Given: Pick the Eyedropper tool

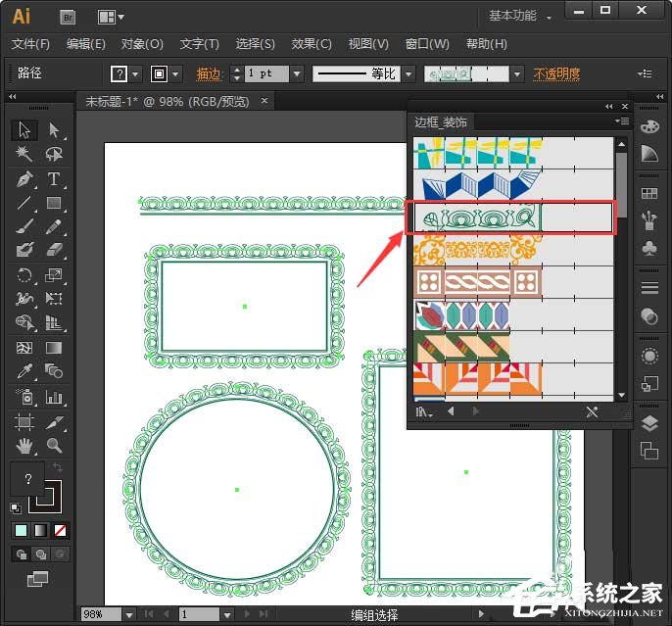Looking at the screenshot, I should 24,371.
